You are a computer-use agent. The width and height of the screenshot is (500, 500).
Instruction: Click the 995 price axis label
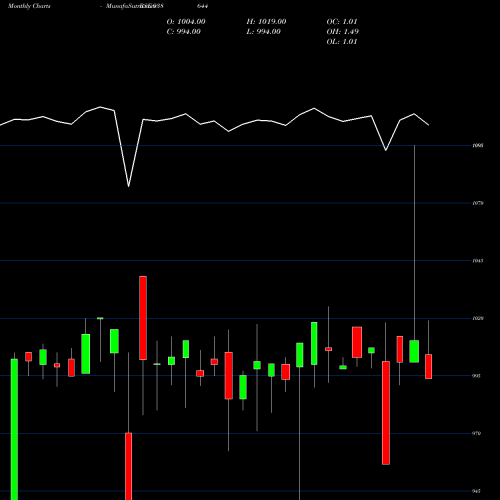[x=477, y=376]
